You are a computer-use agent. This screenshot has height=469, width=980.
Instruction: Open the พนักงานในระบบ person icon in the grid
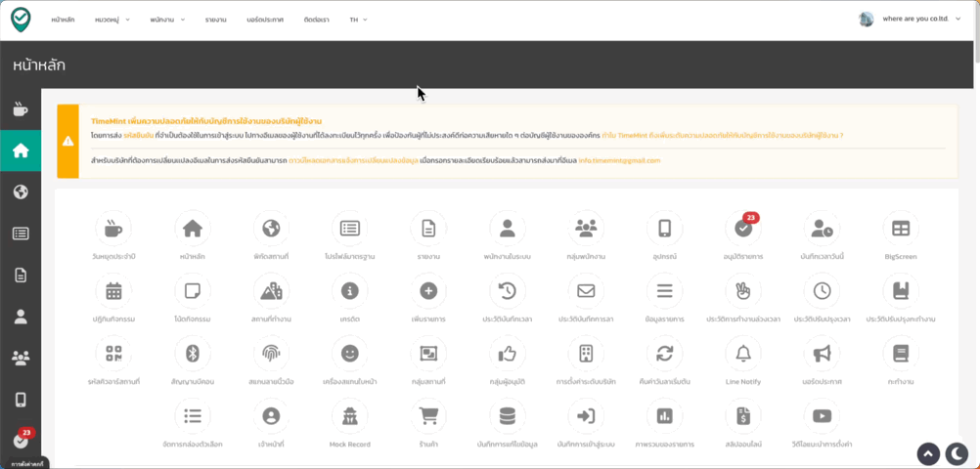(507, 229)
